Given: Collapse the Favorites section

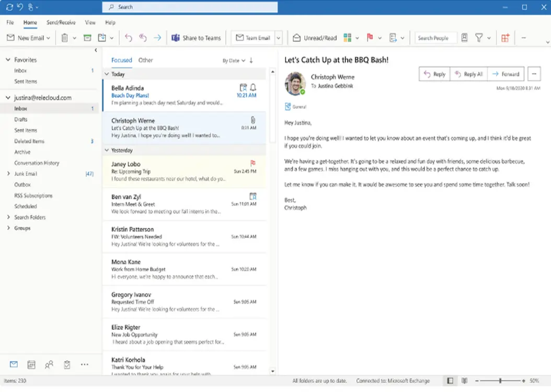Looking at the screenshot, I should 8,60.
